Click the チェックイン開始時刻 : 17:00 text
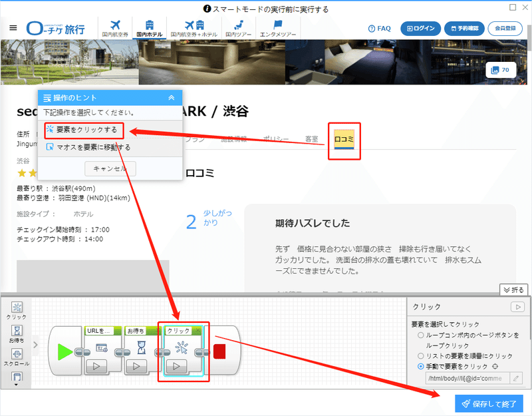The image size is (532, 416). [x=63, y=230]
